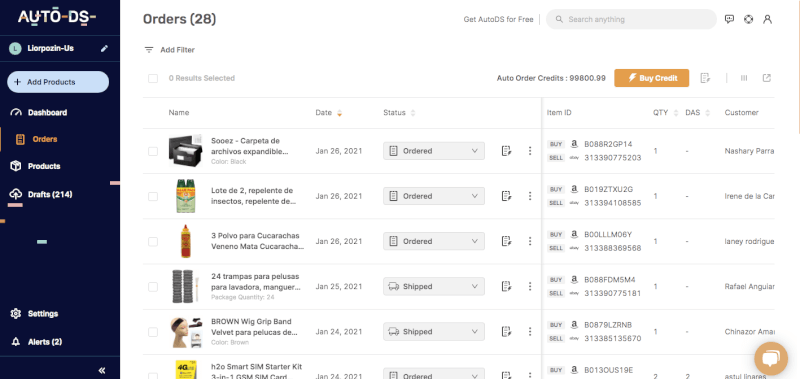
Task: Open order notes for BROWN Wig order
Action: [506, 332]
